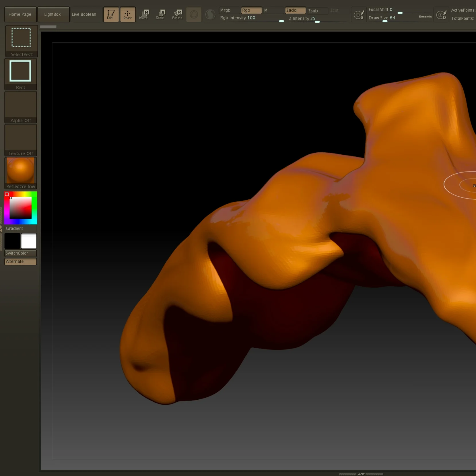Click the sculptris pro sphere icon

(x=210, y=15)
